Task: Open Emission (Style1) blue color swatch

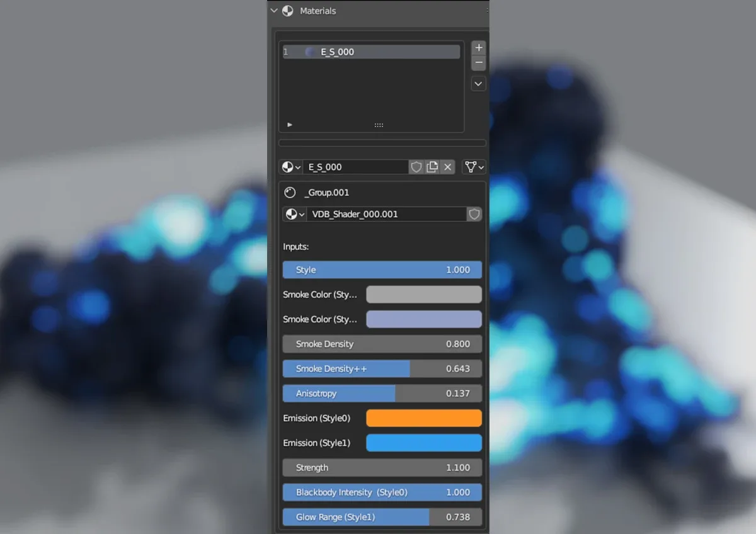Action: 424,443
